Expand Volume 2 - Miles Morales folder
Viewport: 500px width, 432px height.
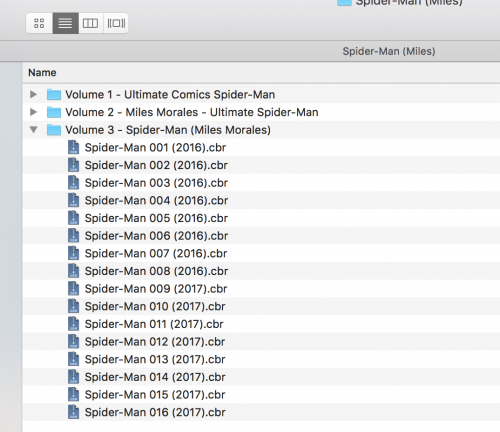click(x=33, y=112)
